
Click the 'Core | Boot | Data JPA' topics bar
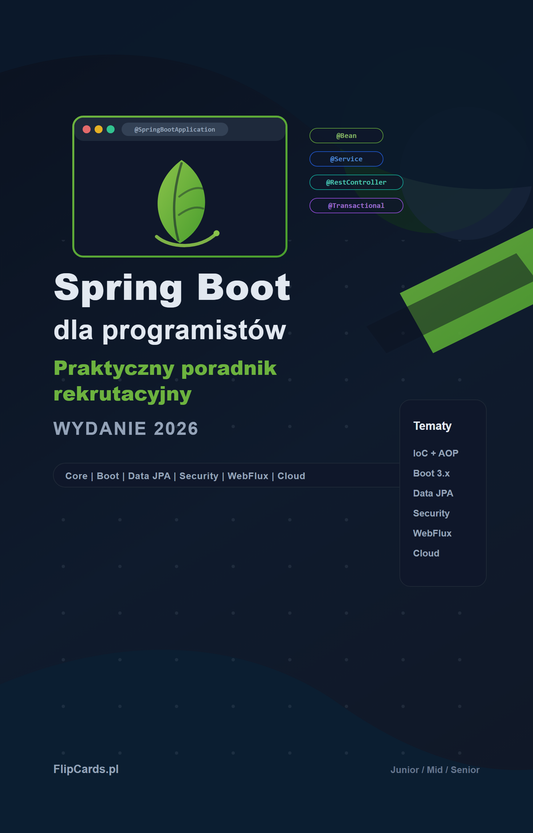226,475
